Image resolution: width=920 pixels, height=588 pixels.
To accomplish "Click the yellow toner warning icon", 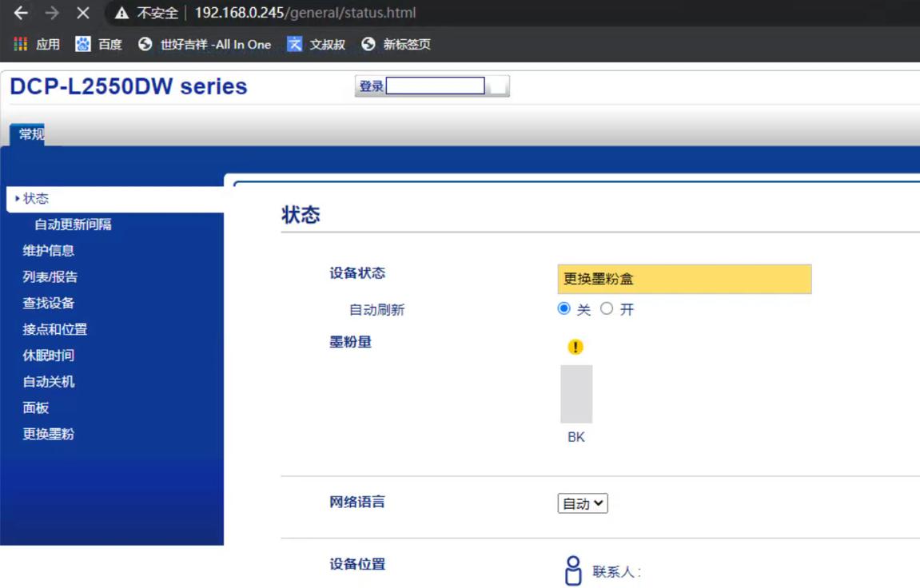I will [x=574, y=347].
